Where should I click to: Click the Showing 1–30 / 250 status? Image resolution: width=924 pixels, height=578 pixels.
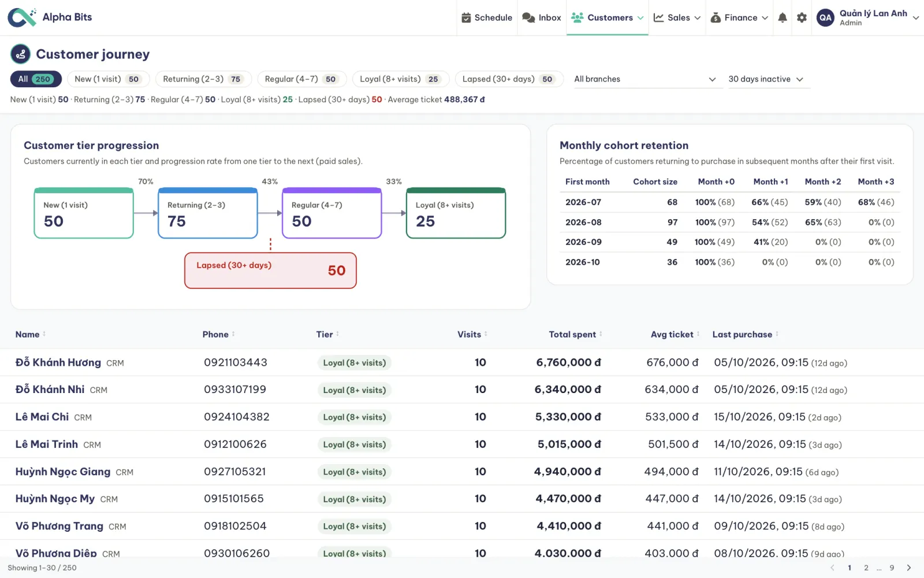[42, 568]
